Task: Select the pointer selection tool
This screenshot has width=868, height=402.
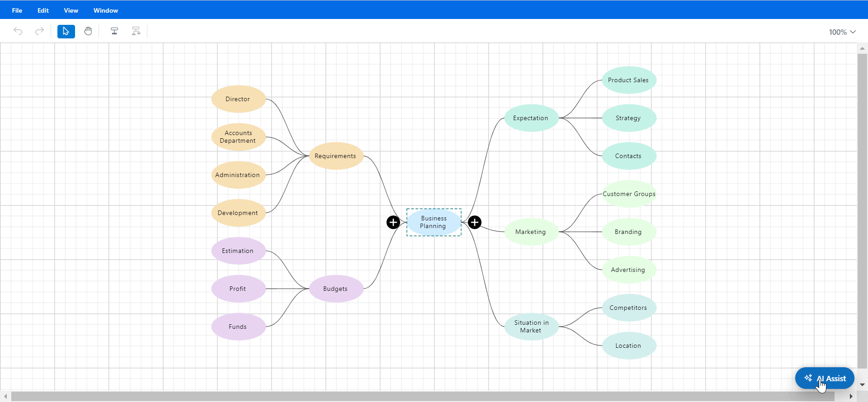Action: [x=66, y=31]
